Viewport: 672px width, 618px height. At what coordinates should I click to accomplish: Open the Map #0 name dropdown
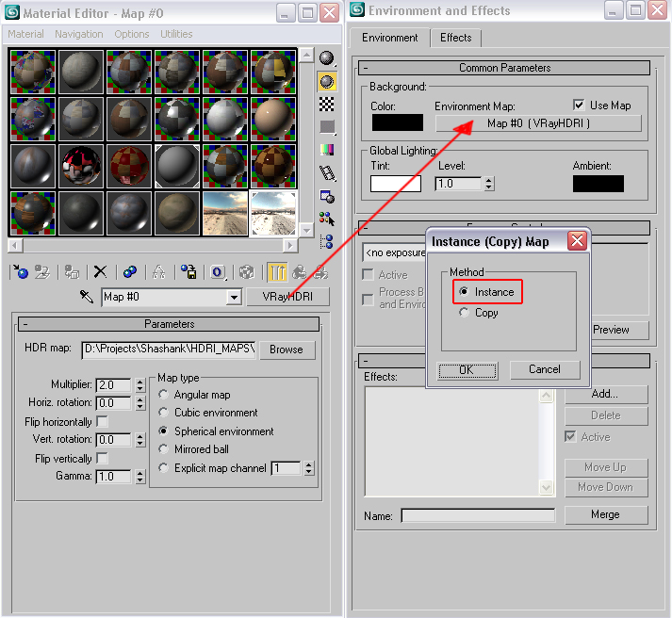tap(234, 298)
